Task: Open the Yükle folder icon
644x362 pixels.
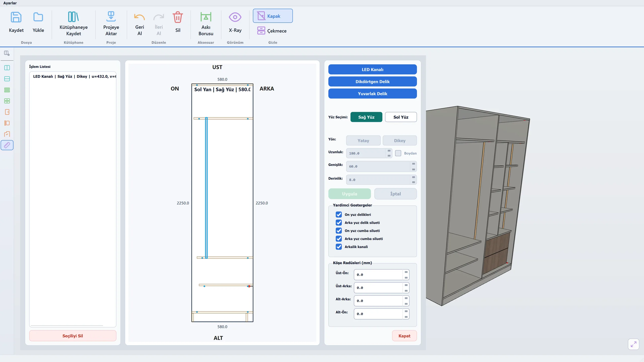Action: click(x=38, y=17)
